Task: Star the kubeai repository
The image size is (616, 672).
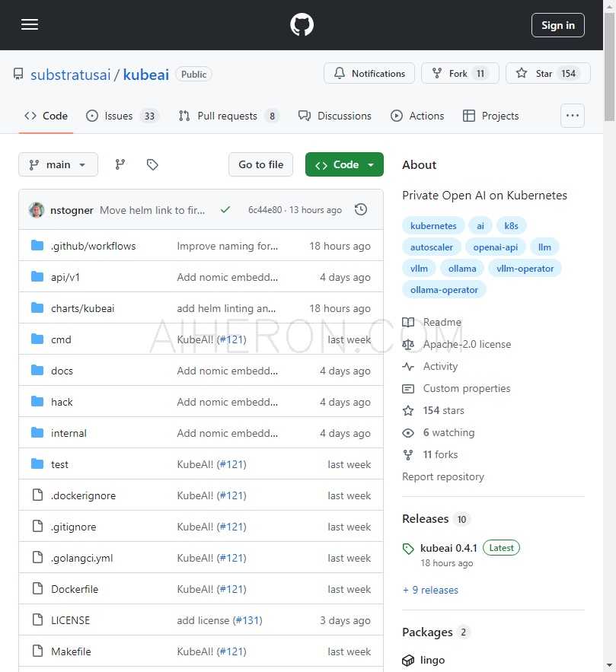Action: pos(547,73)
